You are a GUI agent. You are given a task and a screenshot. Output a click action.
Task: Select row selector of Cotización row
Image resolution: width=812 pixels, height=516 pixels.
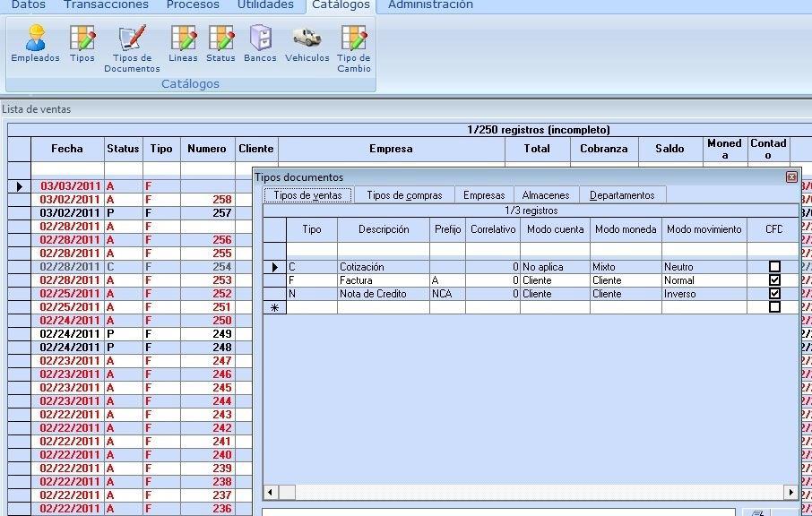tap(274, 267)
